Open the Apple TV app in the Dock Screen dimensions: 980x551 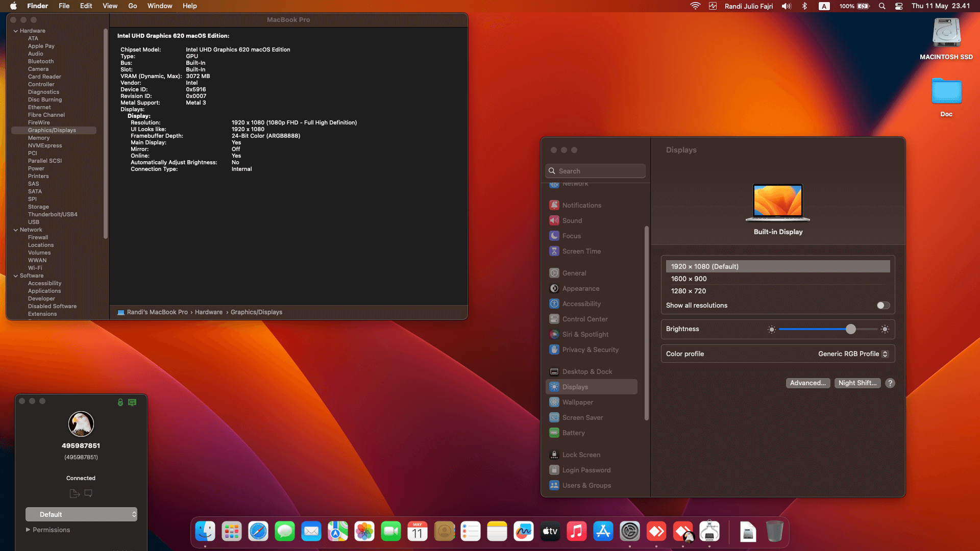[550, 532]
